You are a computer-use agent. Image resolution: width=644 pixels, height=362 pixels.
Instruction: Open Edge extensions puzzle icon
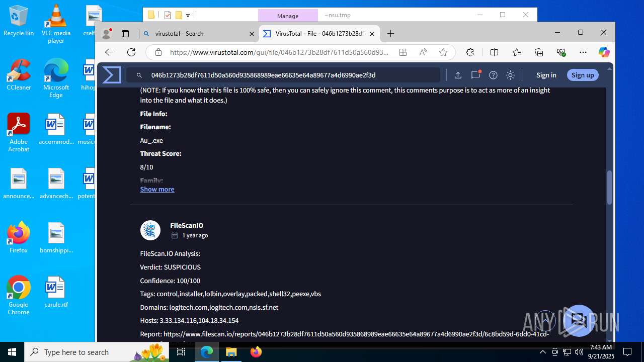tap(470, 52)
